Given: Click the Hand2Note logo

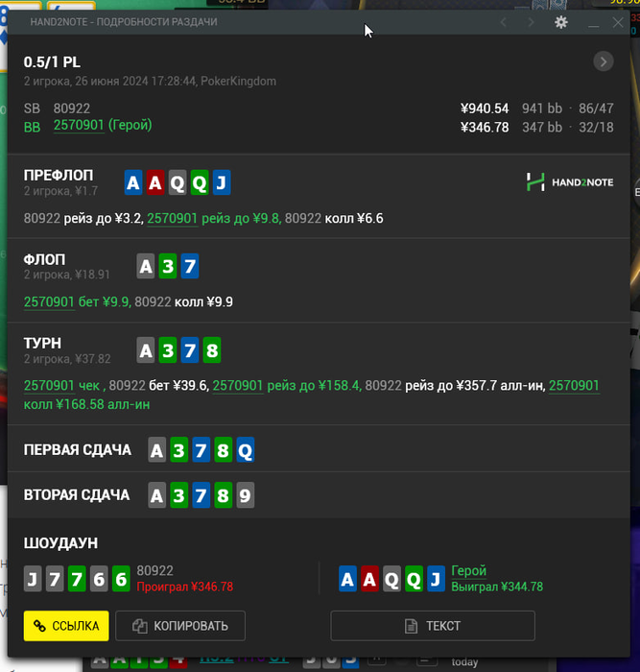Looking at the screenshot, I should (x=570, y=182).
